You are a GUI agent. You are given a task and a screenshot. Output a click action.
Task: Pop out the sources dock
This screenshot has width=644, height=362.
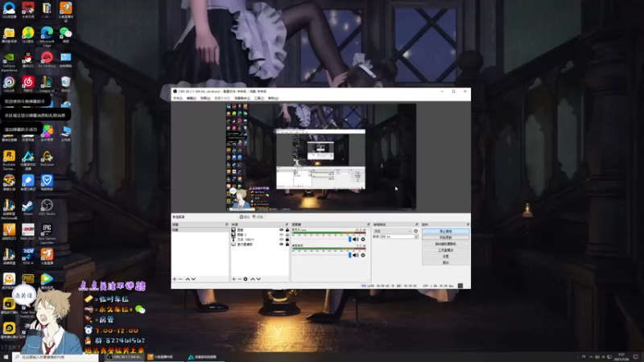[287, 224]
